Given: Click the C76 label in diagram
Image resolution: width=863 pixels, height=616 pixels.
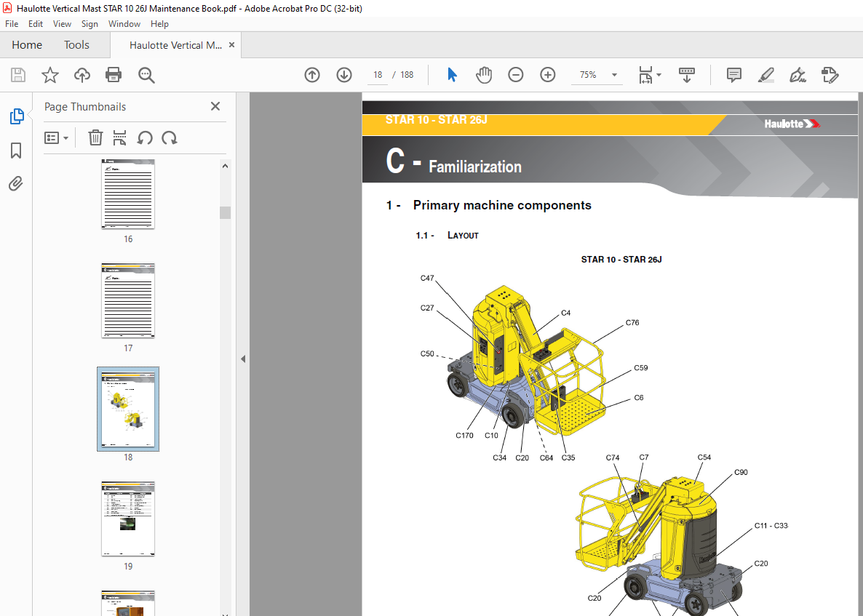Looking at the screenshot, I should (x=632, y=323).
